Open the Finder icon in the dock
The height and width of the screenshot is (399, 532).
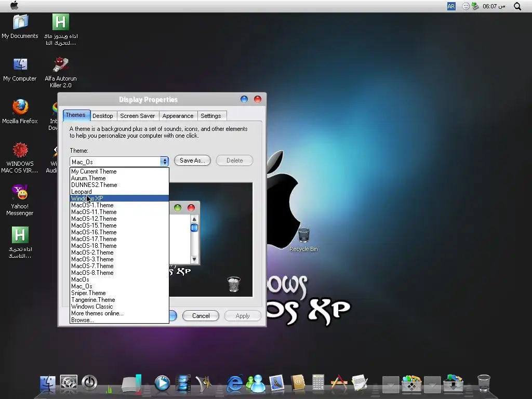coord(47,384)
